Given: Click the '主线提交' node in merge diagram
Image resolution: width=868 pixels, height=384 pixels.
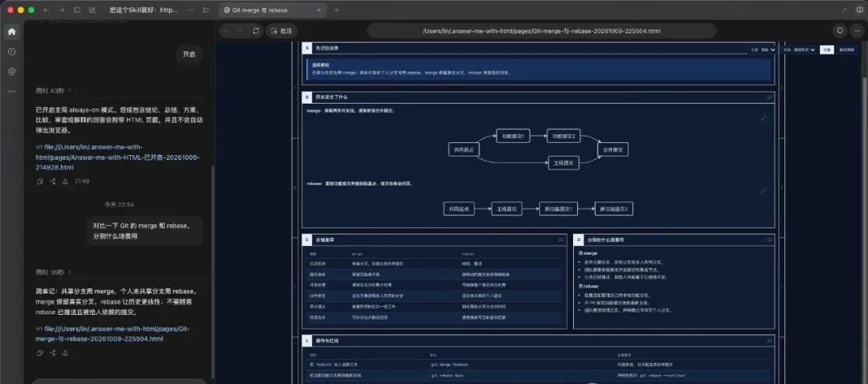Looking at the screenshot, I should pyautogui.click(x=563, y=162).
